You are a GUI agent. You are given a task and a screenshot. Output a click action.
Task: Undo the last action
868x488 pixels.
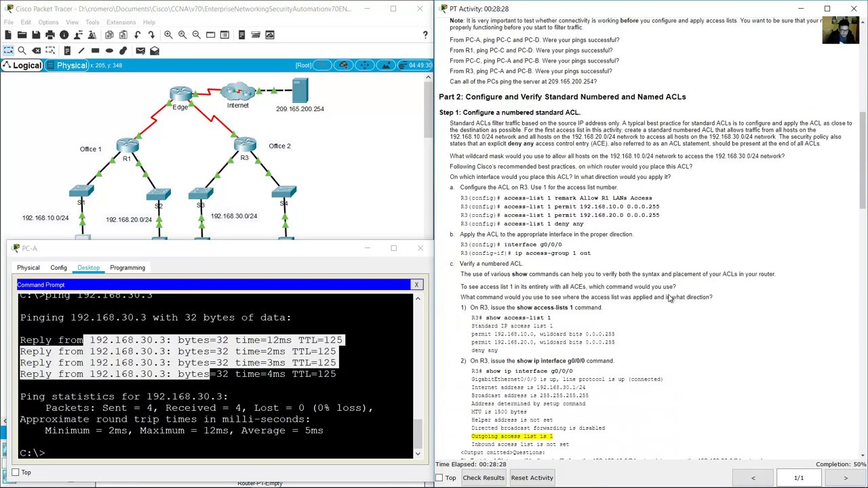[x=138, y=35]
